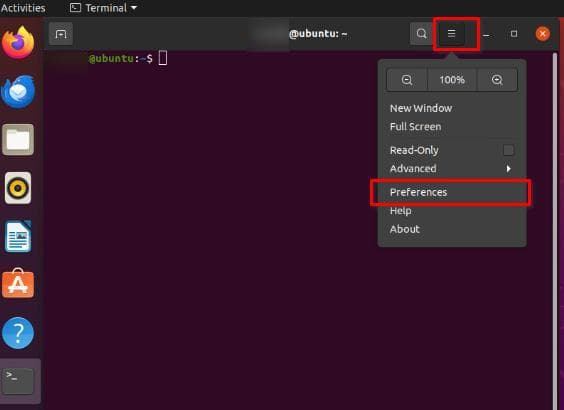Zoom out terminal text
Viewport: 564px width, 410px height.
(x=407, y=80)
